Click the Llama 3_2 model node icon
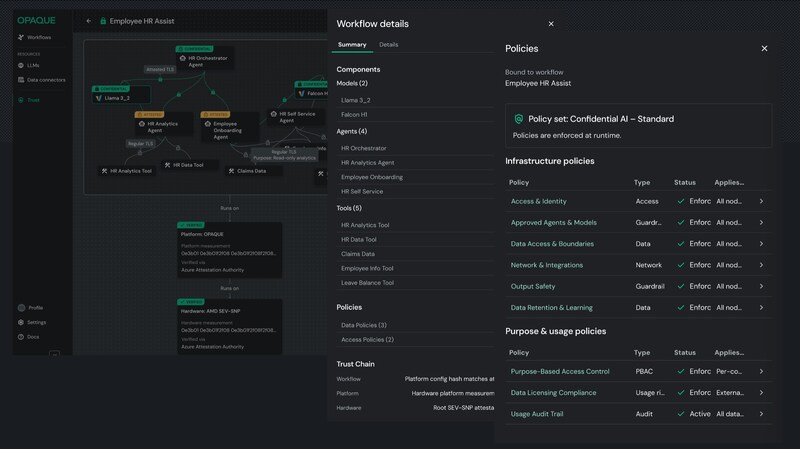Screen dimensions: 800x449 (98, 98)
